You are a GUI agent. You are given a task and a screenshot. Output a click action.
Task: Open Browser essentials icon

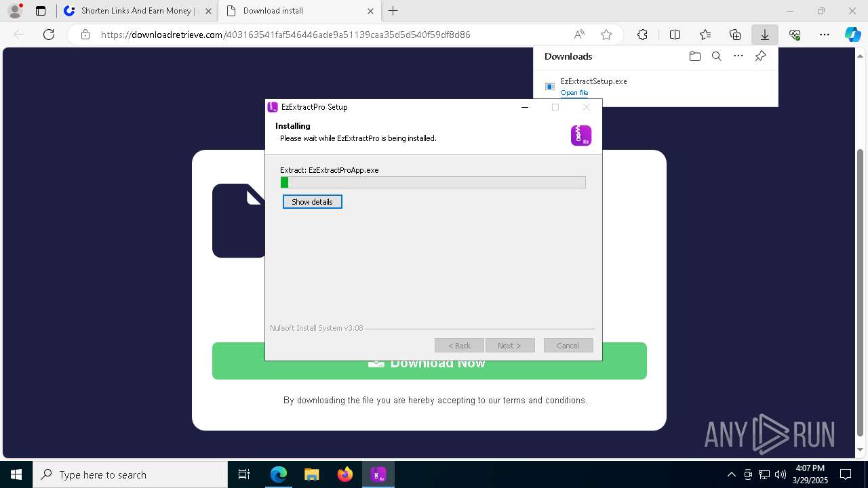coord(795,35)
